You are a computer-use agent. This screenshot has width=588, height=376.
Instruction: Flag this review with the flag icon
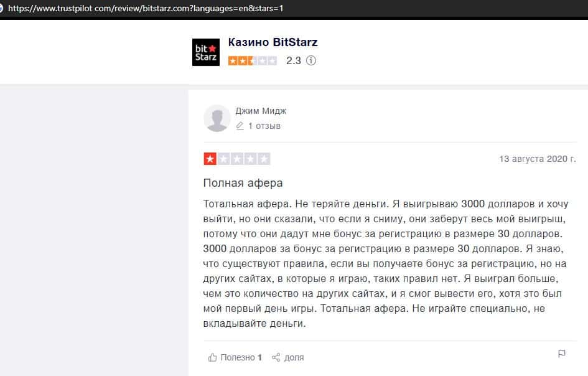click(562, 354)
